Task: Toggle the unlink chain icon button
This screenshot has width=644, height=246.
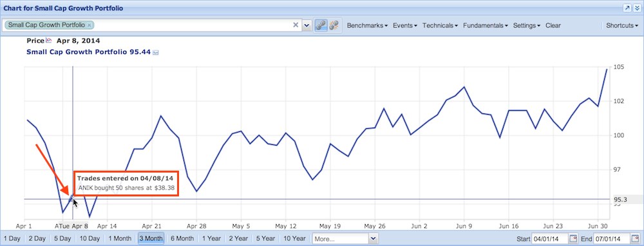Action: tap(334, 26)
